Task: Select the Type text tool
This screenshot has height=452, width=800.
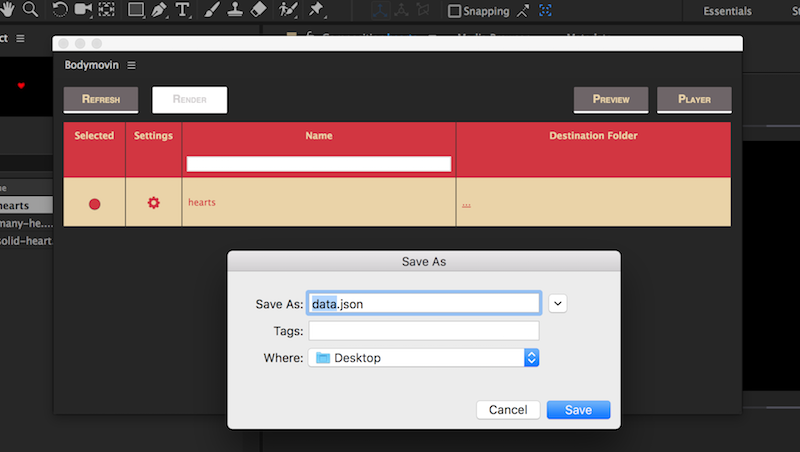Action: point(183,10)
